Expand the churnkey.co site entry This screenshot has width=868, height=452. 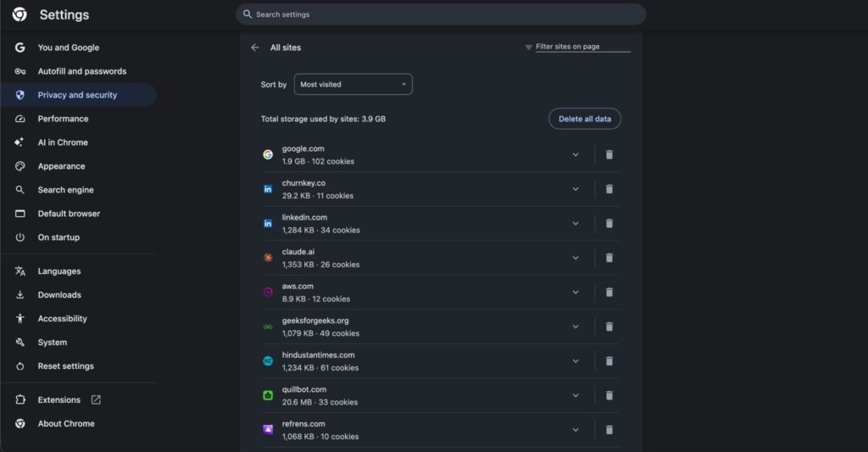coord(576,189)
